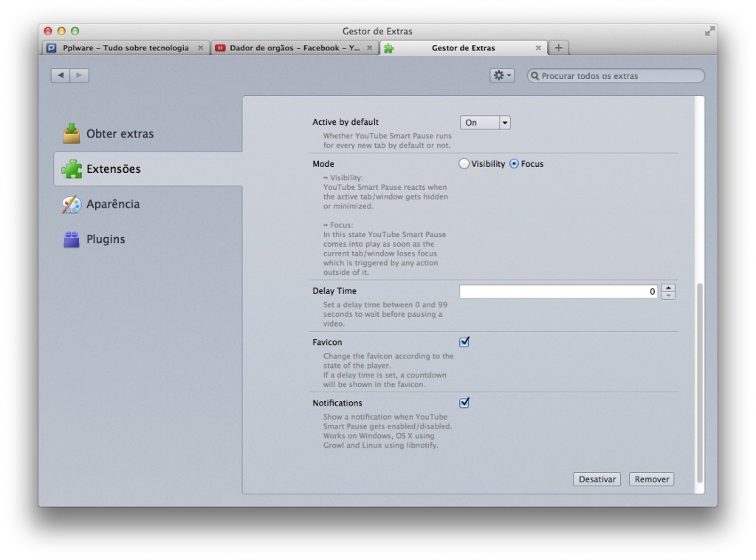Image resolution: width=756 pixels, height=560 pixels.
Task: Click the Gestor de Extras puzzle favicon
Action: click(x=388, y=48)
